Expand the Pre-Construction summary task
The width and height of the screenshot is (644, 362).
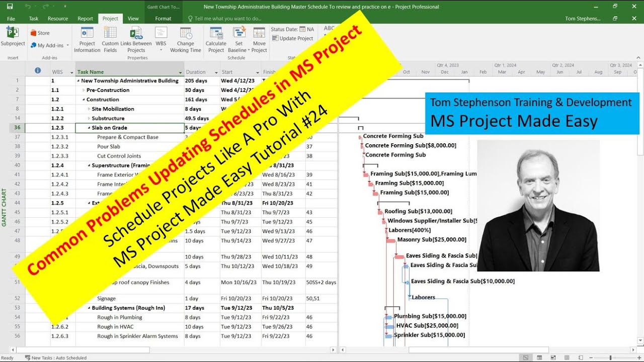coord(84,90)
